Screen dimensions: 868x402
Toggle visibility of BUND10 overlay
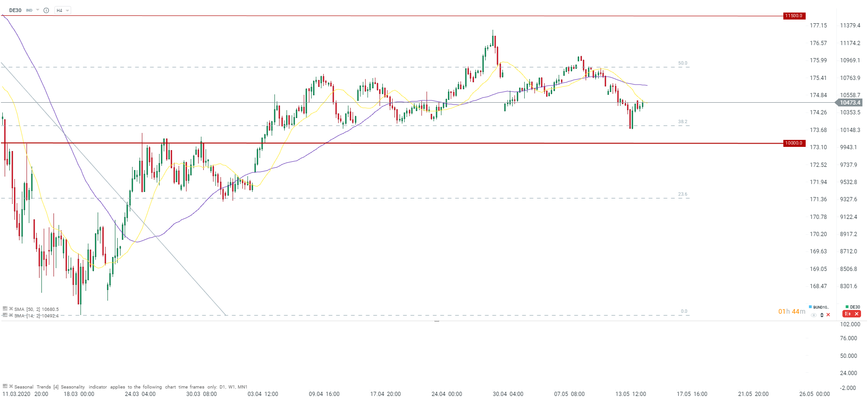click(x=814, y=315)
